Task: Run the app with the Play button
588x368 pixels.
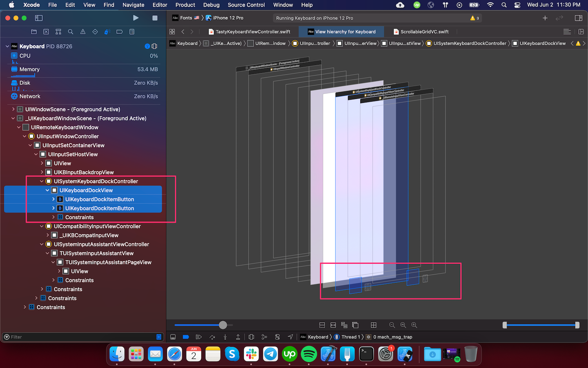Action: pos(136,18)
